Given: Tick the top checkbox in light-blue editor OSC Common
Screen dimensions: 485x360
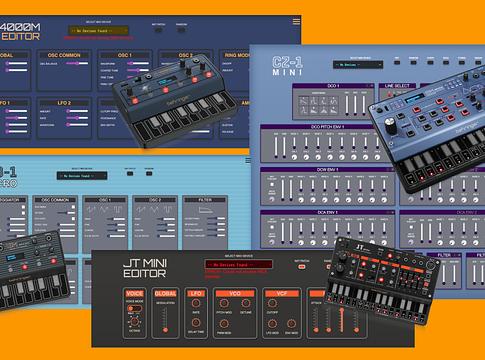Looking at the screenshot, I should click(x=73, y=207).
